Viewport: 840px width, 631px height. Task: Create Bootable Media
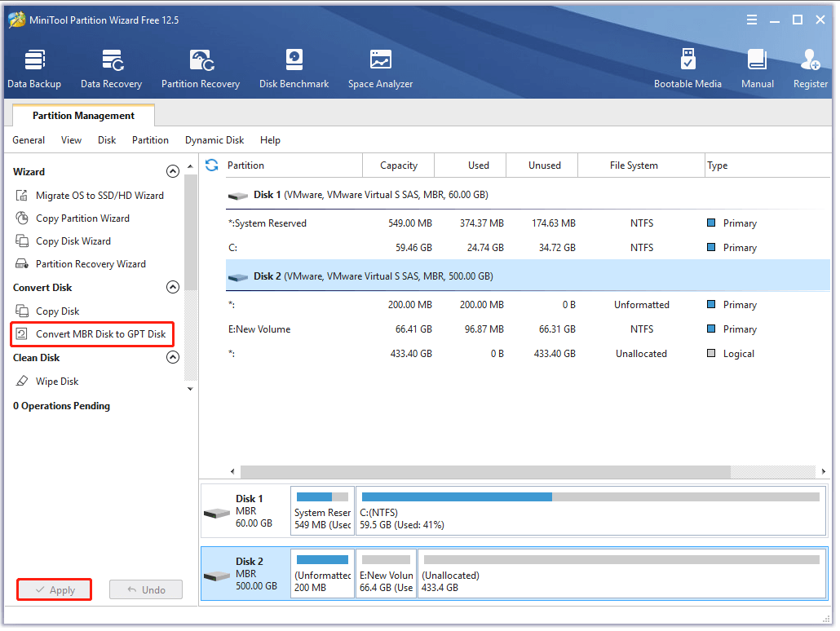point(687,68)
